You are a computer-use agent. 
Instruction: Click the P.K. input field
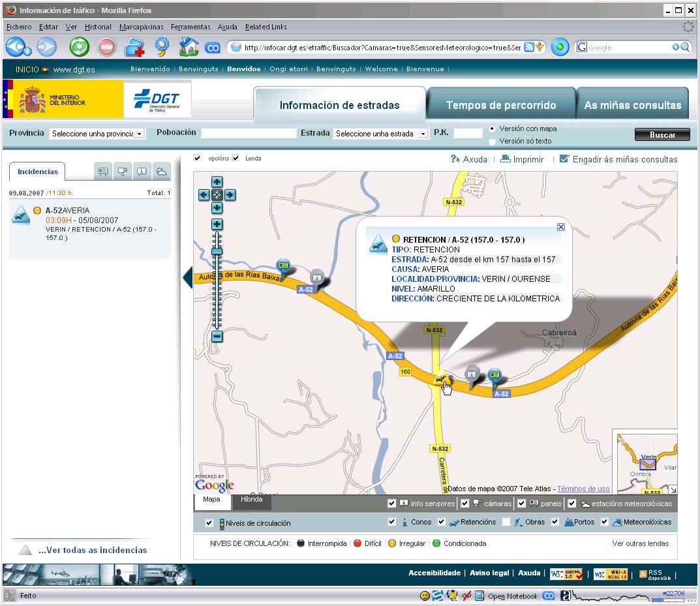[x=468, y=133]
